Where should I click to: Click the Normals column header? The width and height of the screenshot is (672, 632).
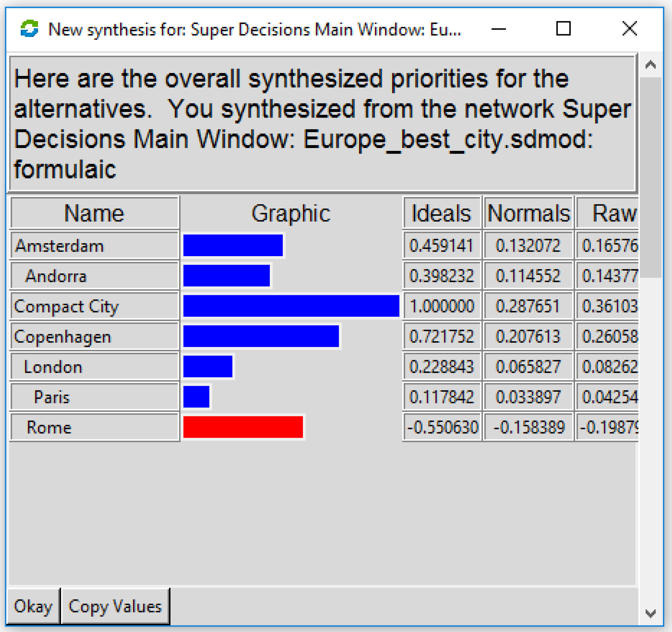point(529,213)
